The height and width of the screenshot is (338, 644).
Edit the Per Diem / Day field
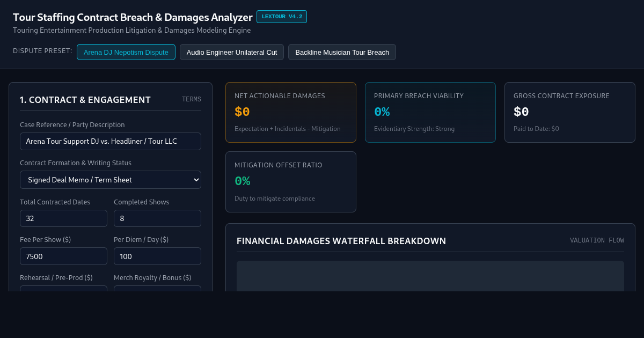(x=157, y=256)
